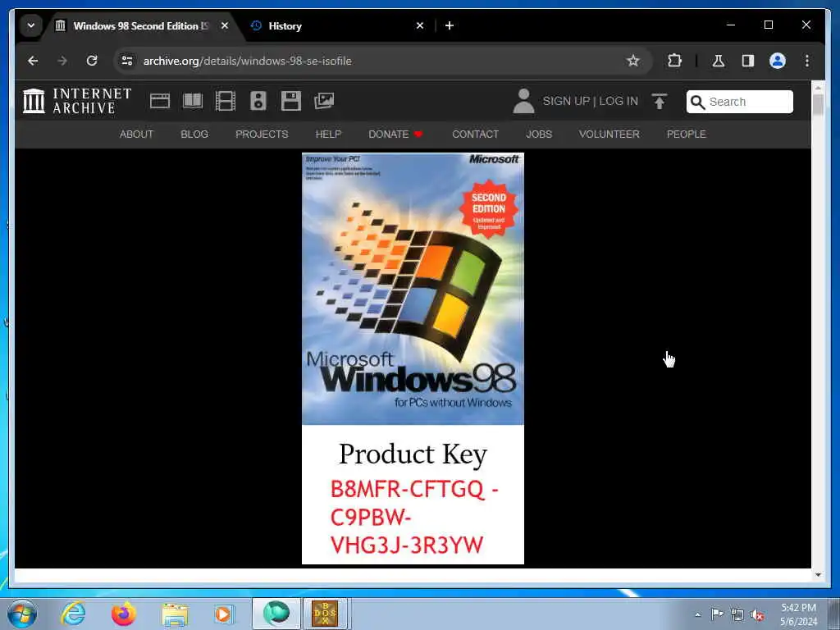
Task: Go forward using the forward arrow
Action: coord(62,61)
